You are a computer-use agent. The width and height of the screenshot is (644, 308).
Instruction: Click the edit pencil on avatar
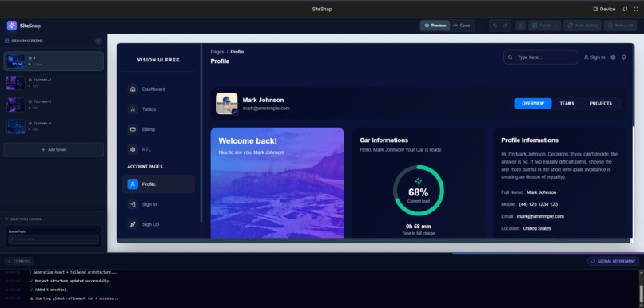click(235, 112)
